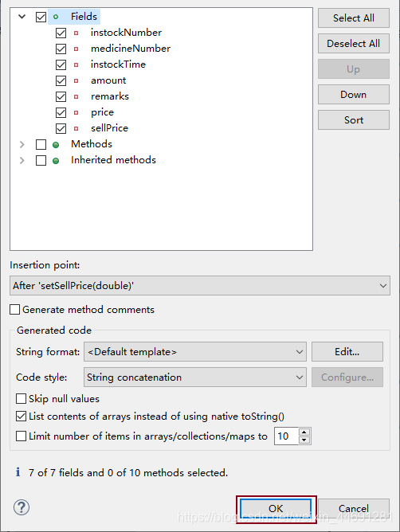Decrease the array item limit spinner
The height and width of the screenshot is (532, 400).
tap(304, 440)
